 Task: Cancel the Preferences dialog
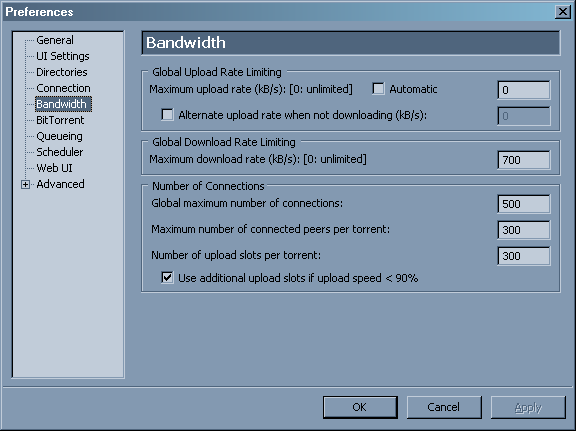444,407
